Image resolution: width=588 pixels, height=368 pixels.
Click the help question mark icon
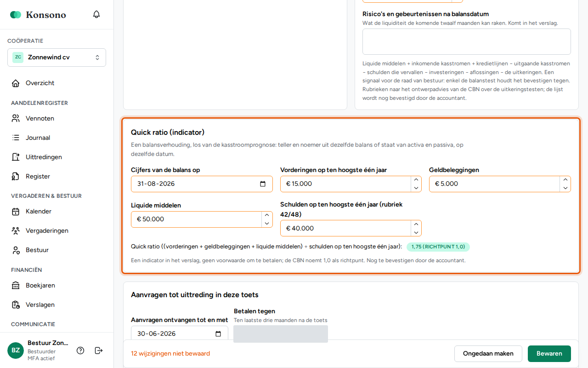click(x=80, y=351)
